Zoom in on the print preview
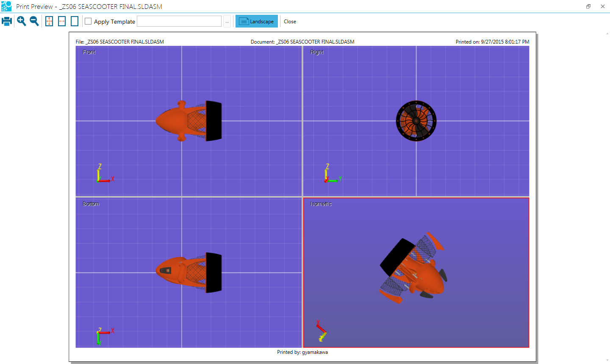The width and height of the screenshot is (610, 364). tap(21, 21)
